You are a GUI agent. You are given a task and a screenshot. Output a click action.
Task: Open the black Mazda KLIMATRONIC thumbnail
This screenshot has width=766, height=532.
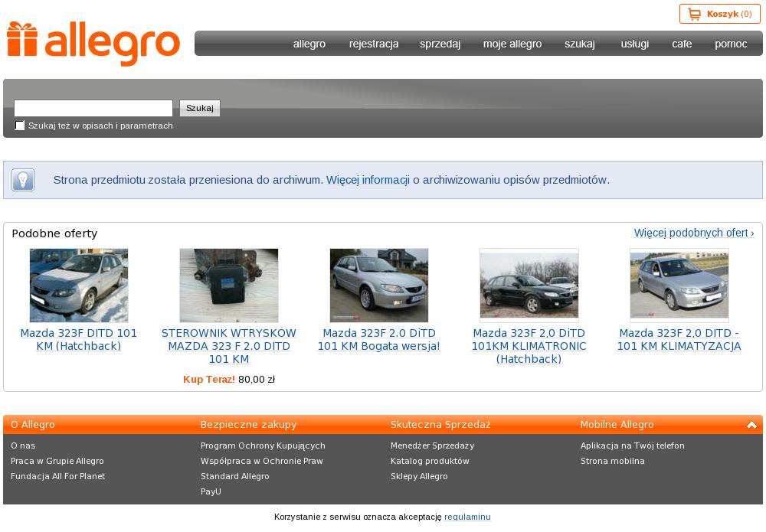529,286
